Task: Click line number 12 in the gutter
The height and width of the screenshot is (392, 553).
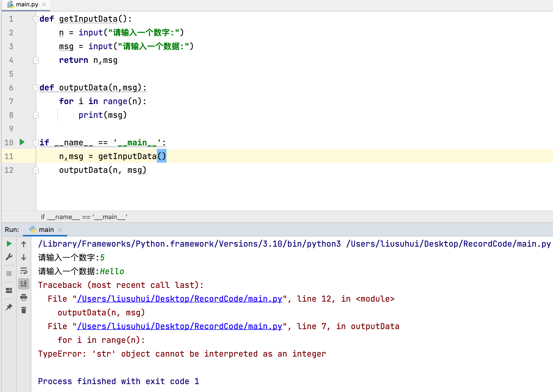Action: 9,170
